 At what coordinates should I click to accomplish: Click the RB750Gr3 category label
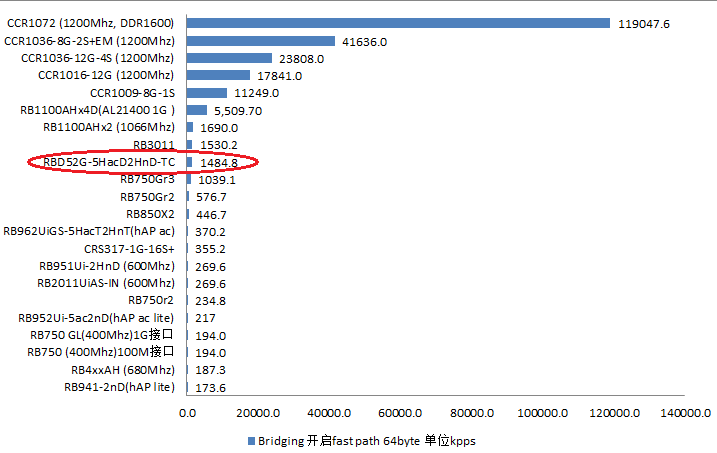click(147, 180)
